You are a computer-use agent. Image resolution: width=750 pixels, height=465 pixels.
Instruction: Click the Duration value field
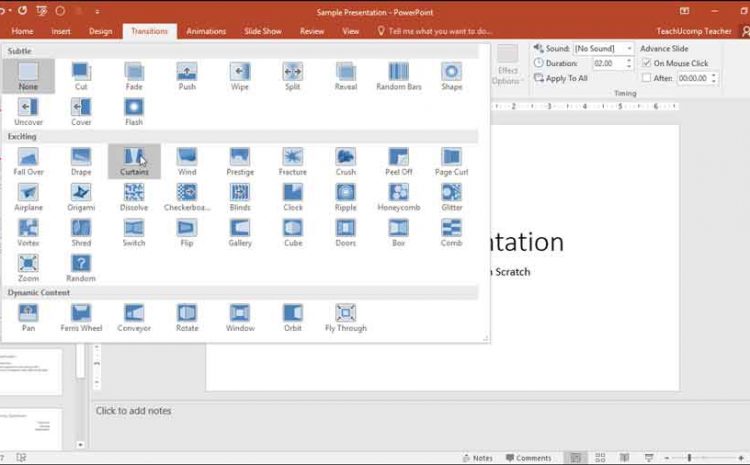(x=608, y=63)
